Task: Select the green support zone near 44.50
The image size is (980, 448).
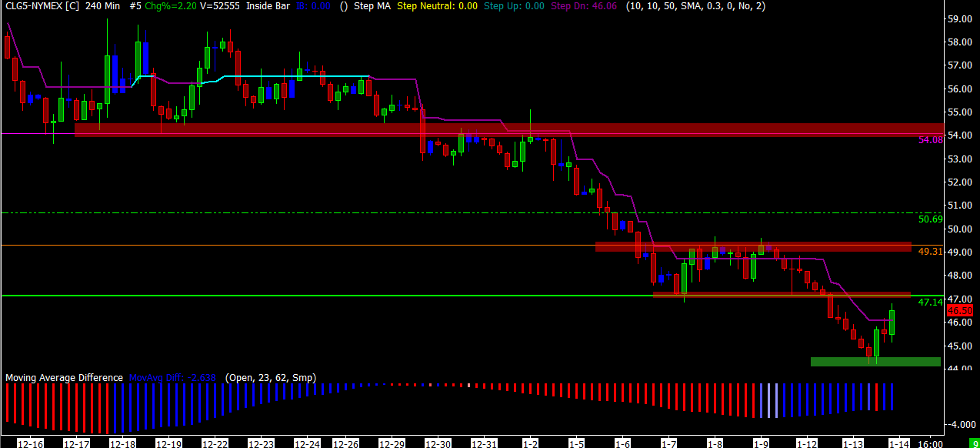Action: click(875, 362)
